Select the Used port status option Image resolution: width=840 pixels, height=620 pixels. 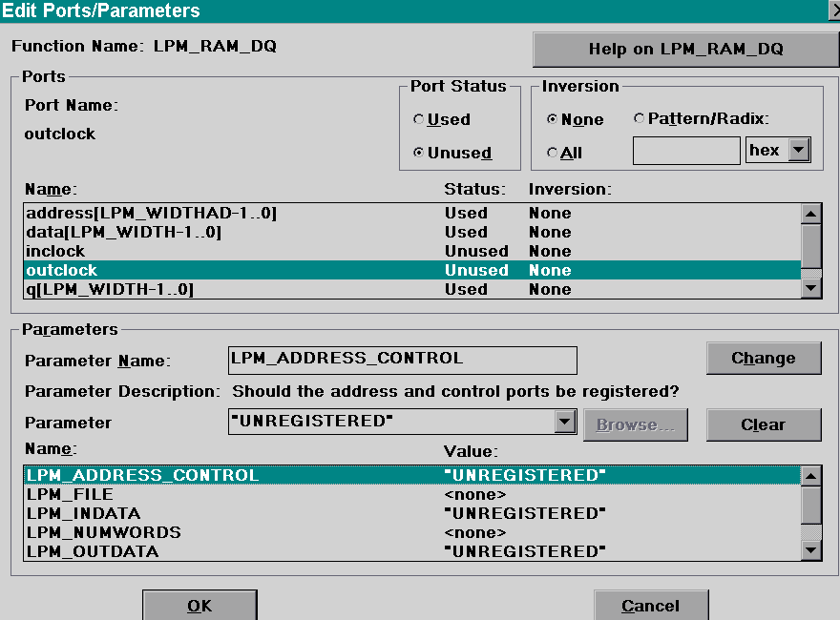coord(442,119)
